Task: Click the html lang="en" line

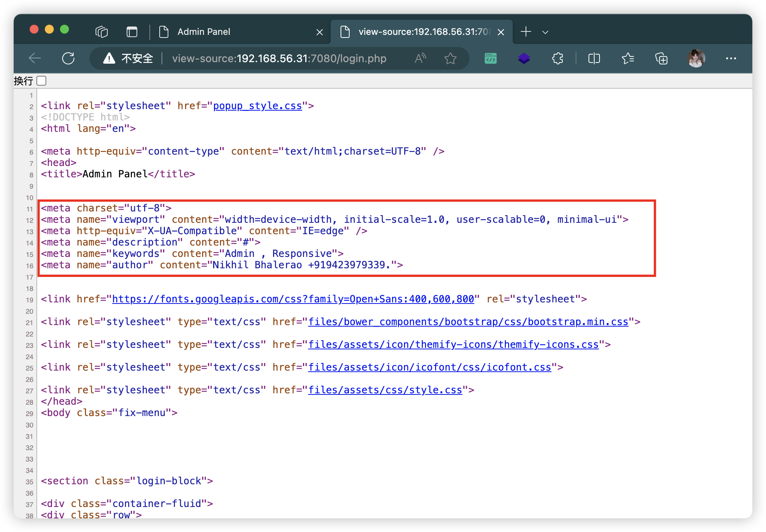Action: pyautogui.click(x=88, y=128)
